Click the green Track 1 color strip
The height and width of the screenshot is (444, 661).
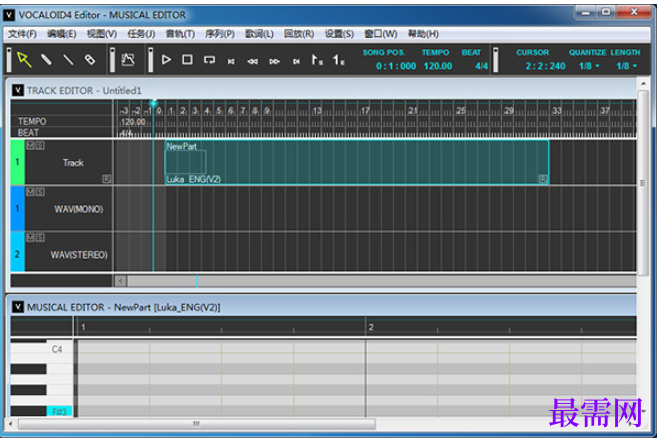(x=17, y=162)
